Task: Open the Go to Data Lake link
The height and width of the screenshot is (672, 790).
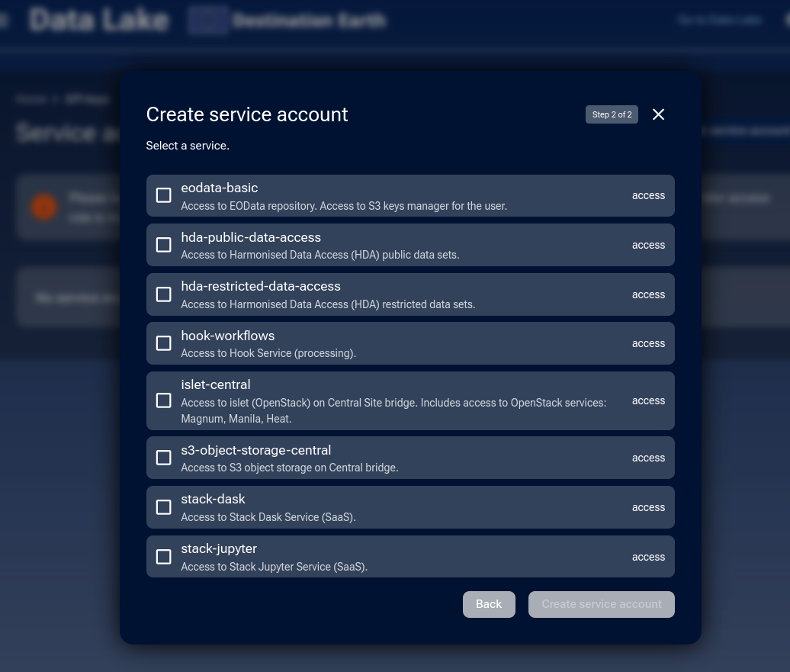Action: (x=719, y=21)
